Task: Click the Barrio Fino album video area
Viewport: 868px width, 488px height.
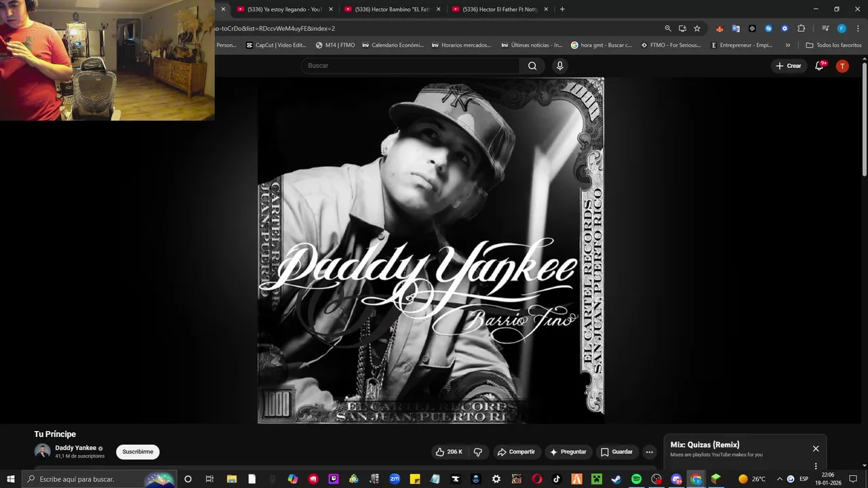Action: pyautogui.click(x=431, y=250)
